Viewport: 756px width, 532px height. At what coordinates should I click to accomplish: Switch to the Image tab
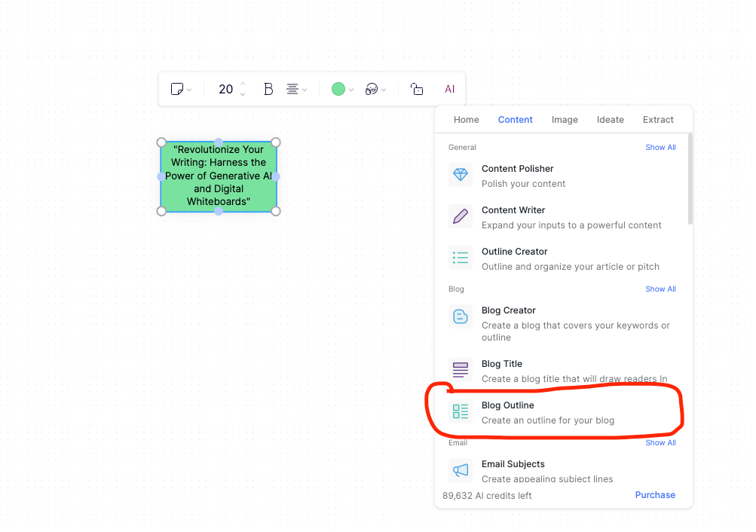pos(565,120)
